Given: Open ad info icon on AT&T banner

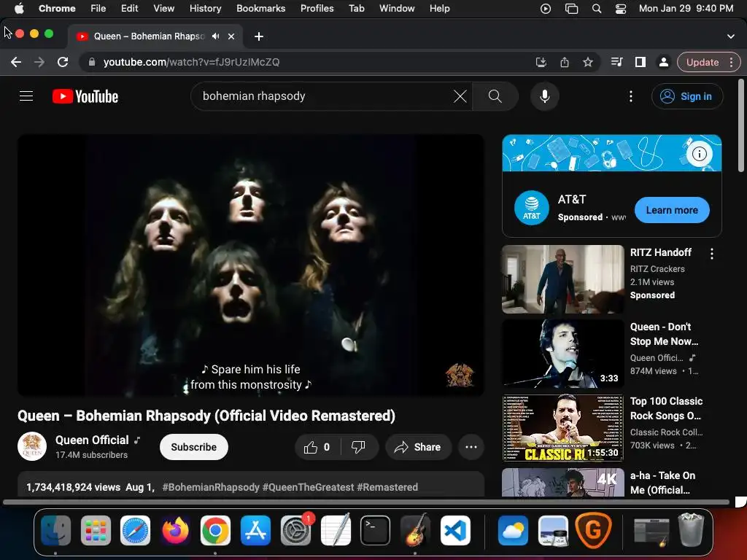Looking at the screenshot, I should pos(699,154).
